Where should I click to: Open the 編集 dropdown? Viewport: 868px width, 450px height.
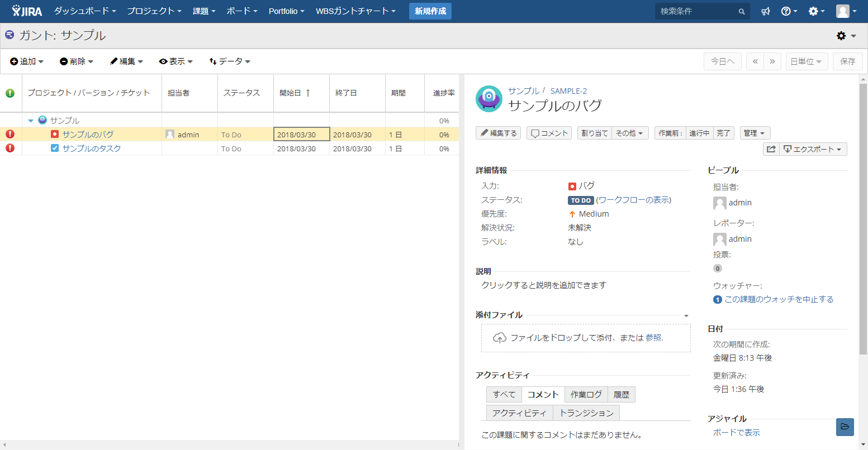click(x=126, y=61)
